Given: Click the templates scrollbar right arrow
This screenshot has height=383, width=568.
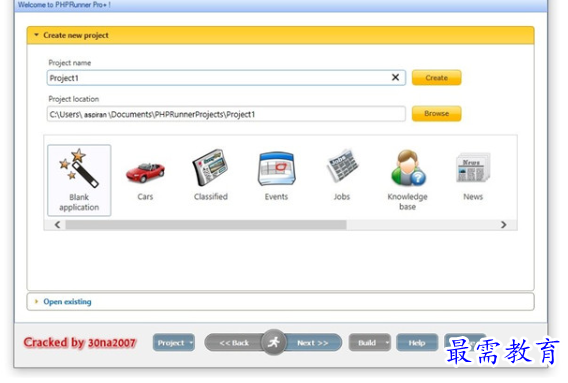Looking at the screenshot, I should (504, 225).
